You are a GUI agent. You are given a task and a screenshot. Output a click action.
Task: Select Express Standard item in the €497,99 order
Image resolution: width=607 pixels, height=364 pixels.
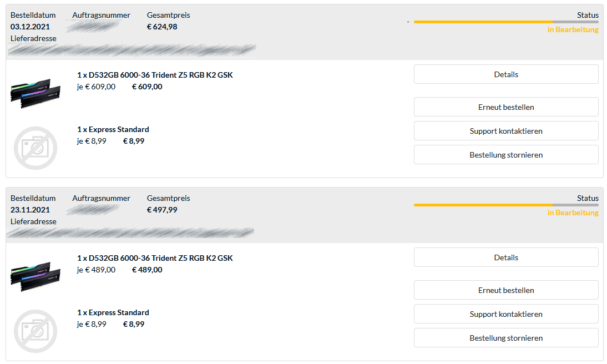coord(113,312)
